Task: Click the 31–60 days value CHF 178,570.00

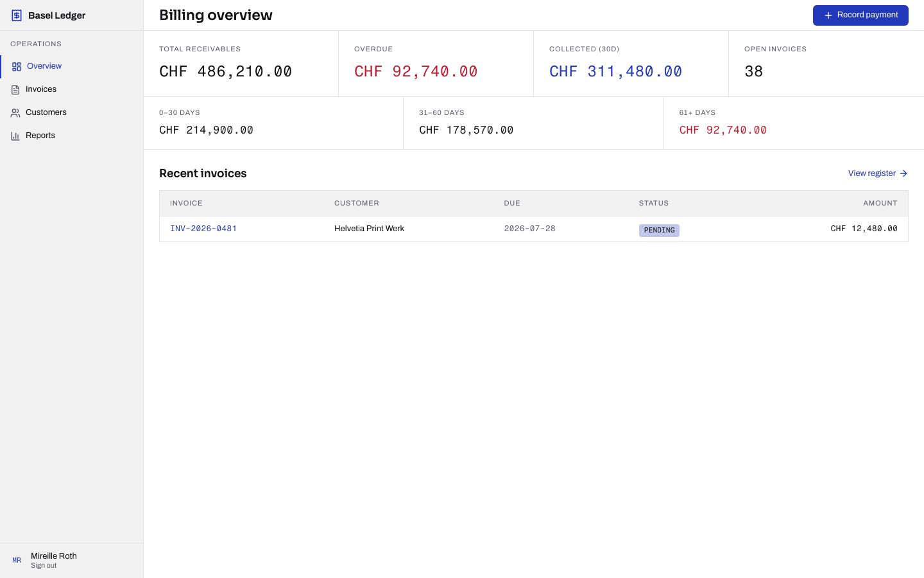Action: click(466, 130)
